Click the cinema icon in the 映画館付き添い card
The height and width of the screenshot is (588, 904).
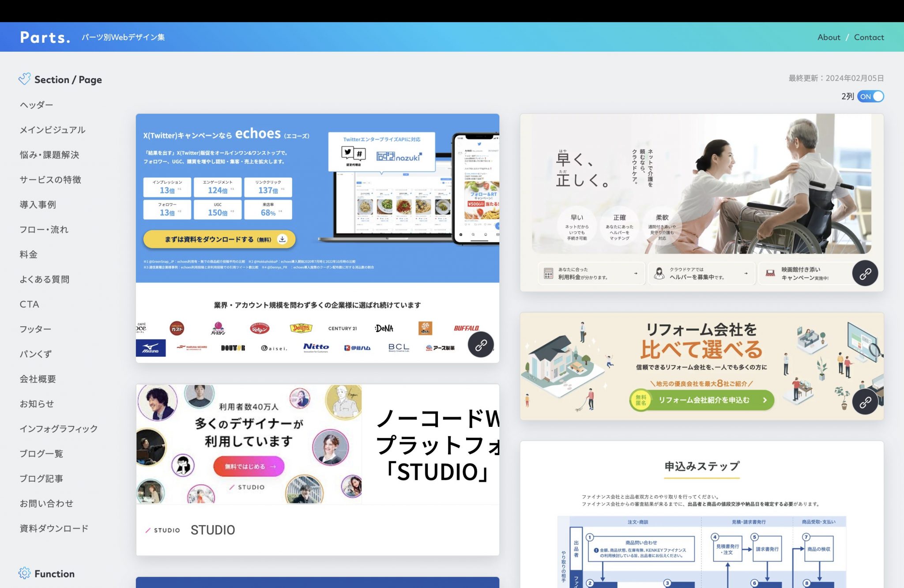(771, 273)
